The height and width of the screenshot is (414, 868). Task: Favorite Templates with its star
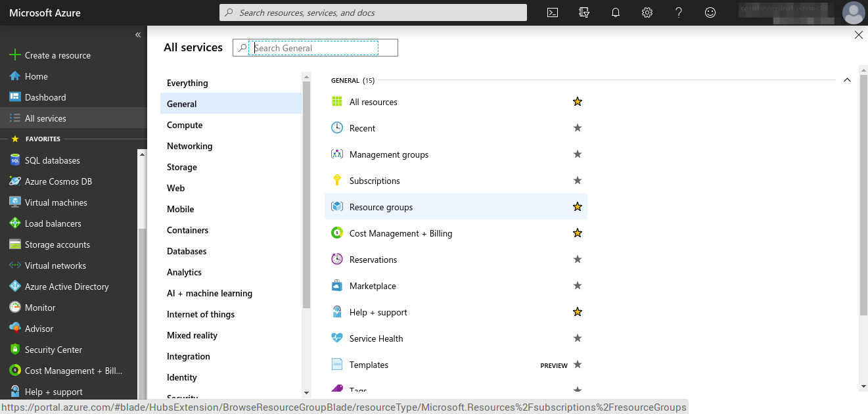(x=578, y=365)
